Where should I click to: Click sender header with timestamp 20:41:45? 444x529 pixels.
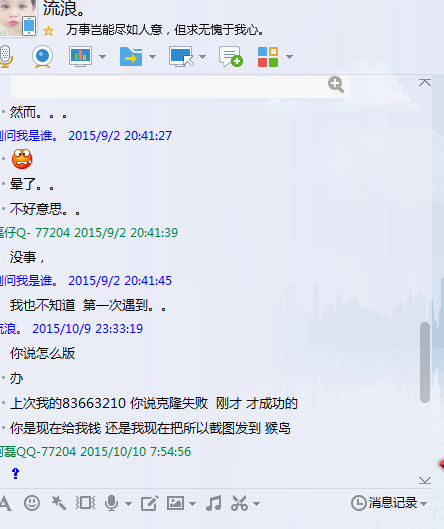(86, 281)
